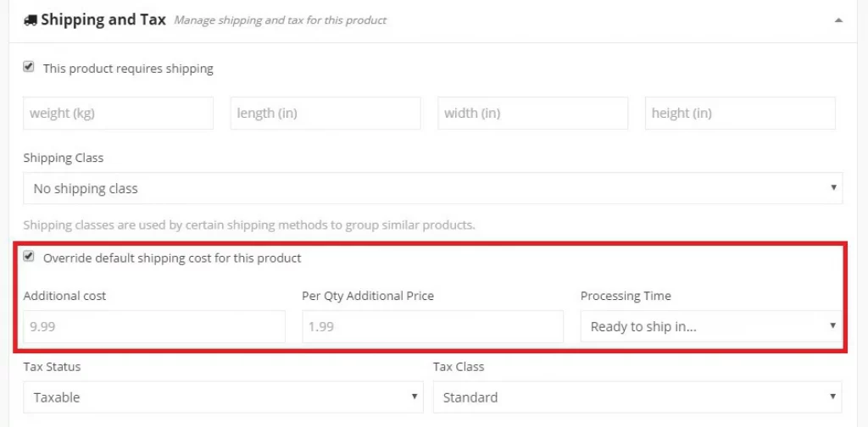The image size is (868, 427).
Task: Open the Processing Time dropdown
Action: (x=711, y=326)
